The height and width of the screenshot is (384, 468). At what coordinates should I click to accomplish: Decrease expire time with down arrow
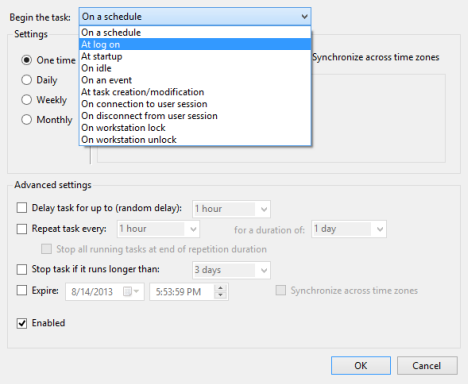(220, 295)
